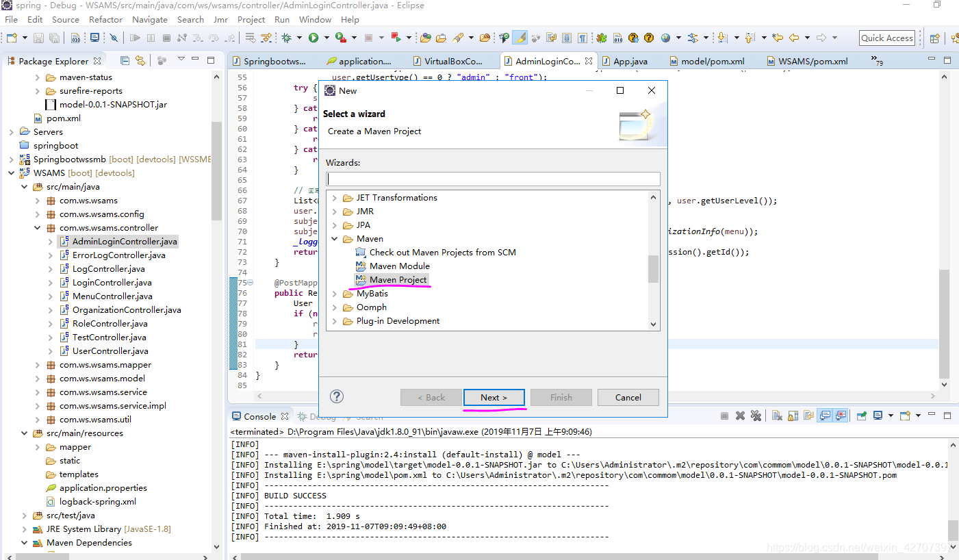959x560 pixels.
Task: Click the Suspend debug icon
Action: click(x=151, y=38)
